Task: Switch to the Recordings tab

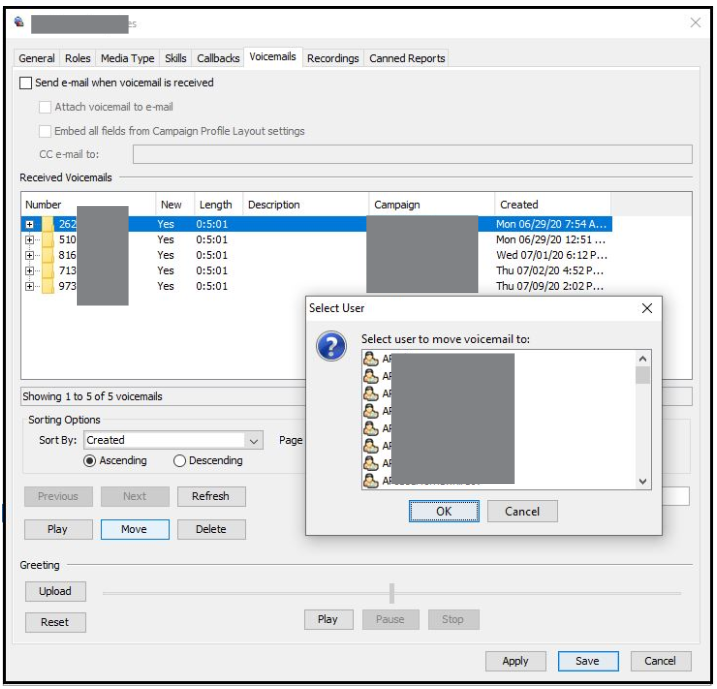Action: click(333, 59)
